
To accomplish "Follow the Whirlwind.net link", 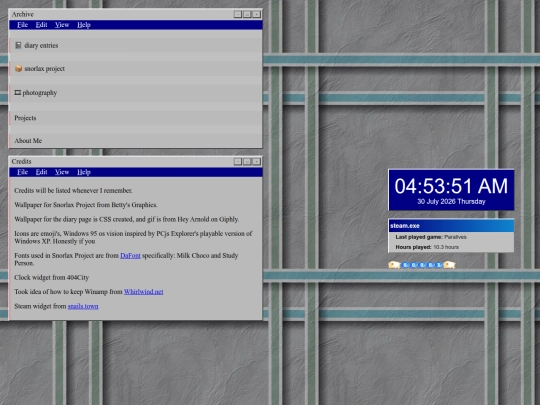I will [144, 292].
